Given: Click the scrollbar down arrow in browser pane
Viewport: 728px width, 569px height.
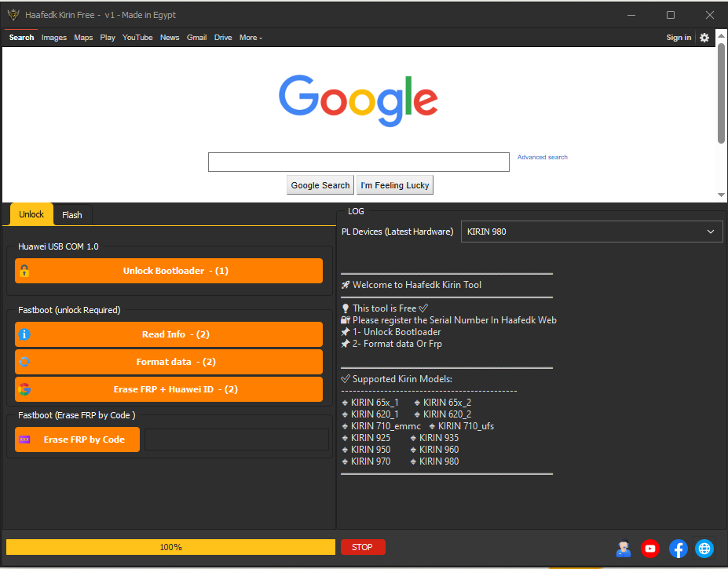Looking at the screenshot, I should pyautogui.click(x=721, y=195).
